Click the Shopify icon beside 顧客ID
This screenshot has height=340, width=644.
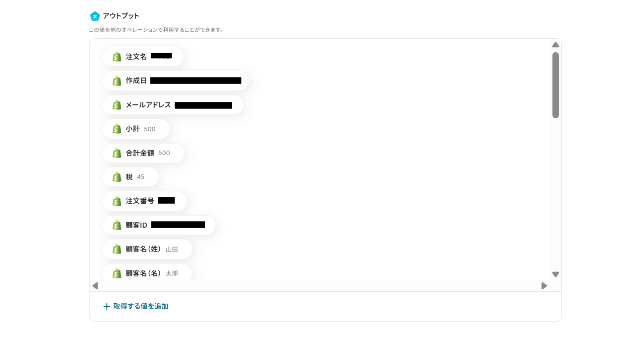pos(117,225)
